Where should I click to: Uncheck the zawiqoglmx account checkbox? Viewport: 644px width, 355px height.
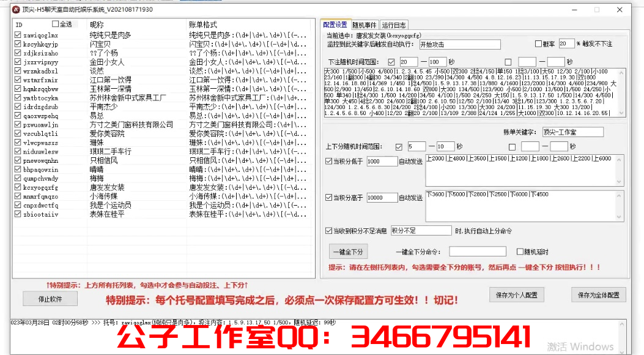click(x=18, y=35)
